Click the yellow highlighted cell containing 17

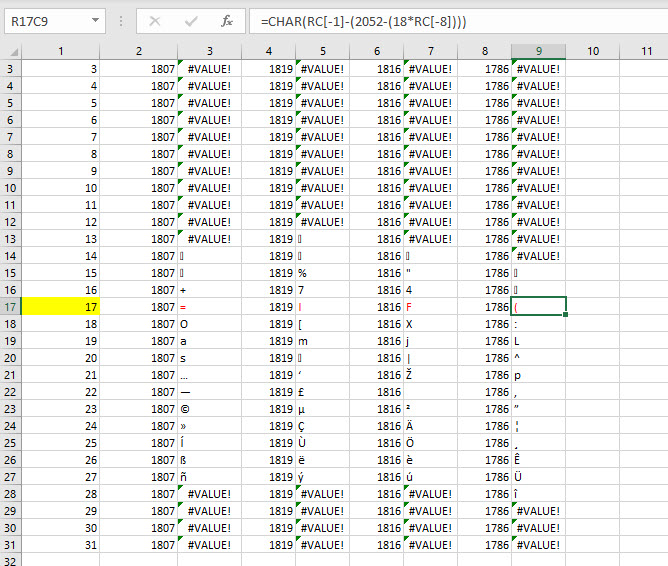[x=60, y=307]
